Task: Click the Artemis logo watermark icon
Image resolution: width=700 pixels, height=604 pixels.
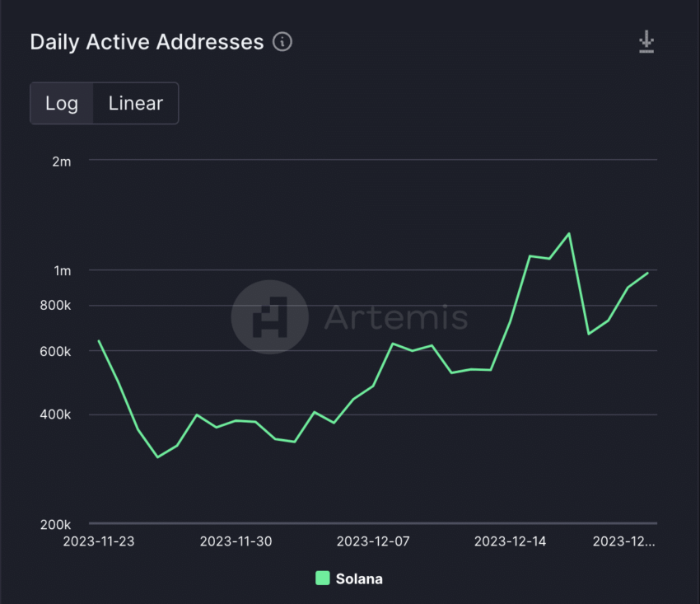Action: click(x=269, y=317)
